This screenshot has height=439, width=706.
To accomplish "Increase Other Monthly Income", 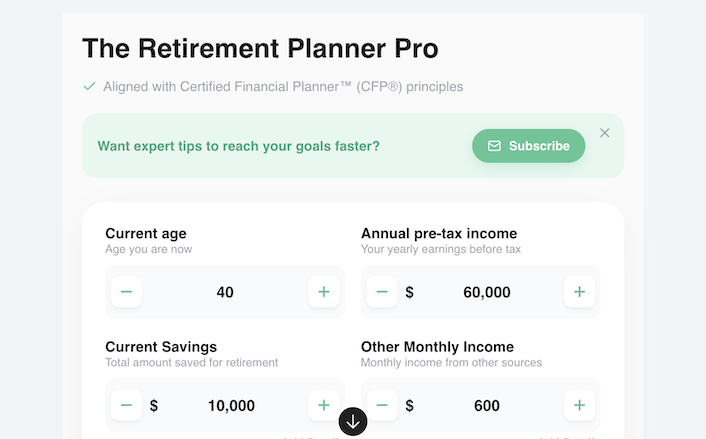I will tap(579, 405).
